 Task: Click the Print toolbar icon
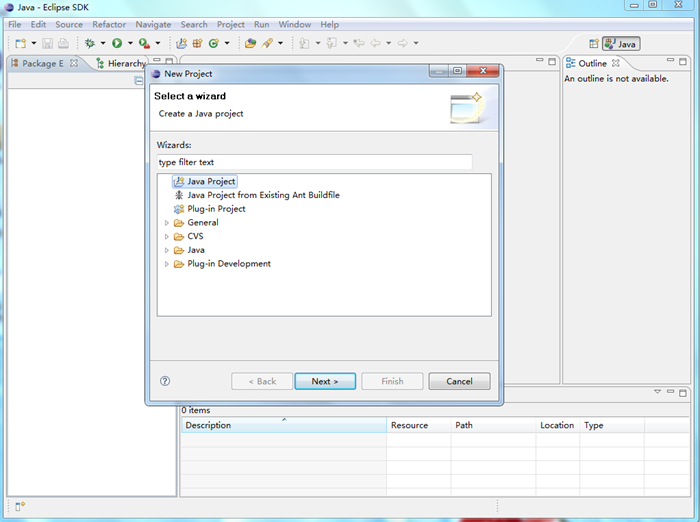tap(63, 43)
